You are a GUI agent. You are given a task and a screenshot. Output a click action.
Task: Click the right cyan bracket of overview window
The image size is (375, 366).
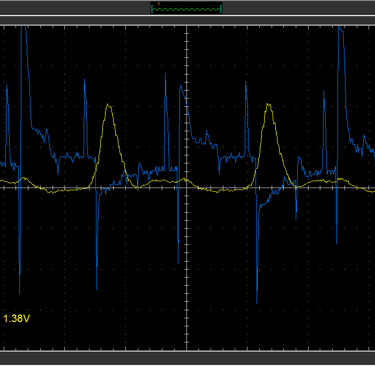(221, 8)
